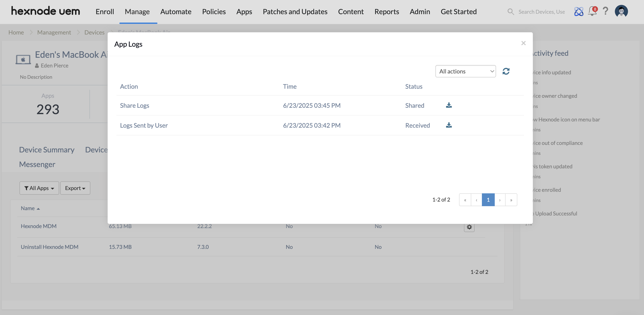
Task: Open the Enroll menu
Action: click(x=105, y=12)
